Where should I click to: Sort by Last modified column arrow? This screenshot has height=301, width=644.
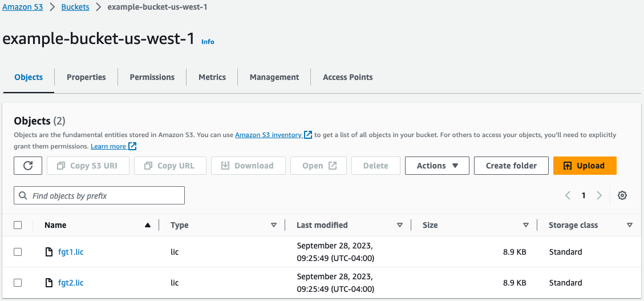[x=400, y=226]
